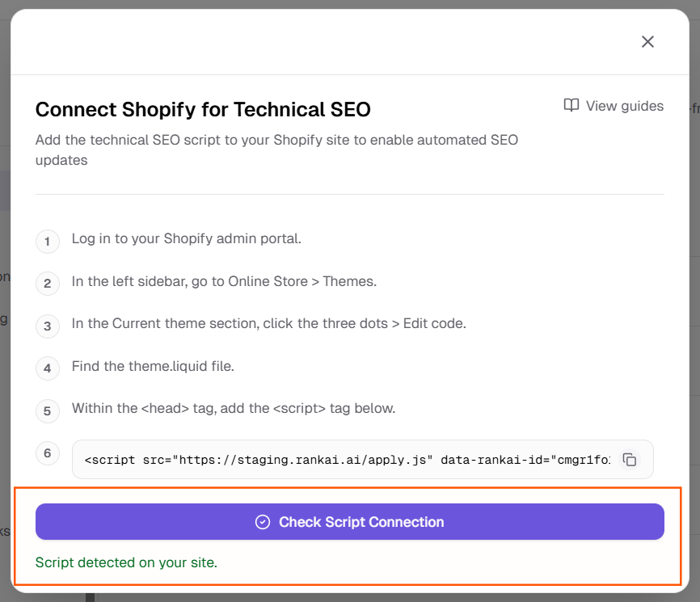Select the step 3 numbered circle
Viewport: 700px width, 602px height.
coord(47,323)
